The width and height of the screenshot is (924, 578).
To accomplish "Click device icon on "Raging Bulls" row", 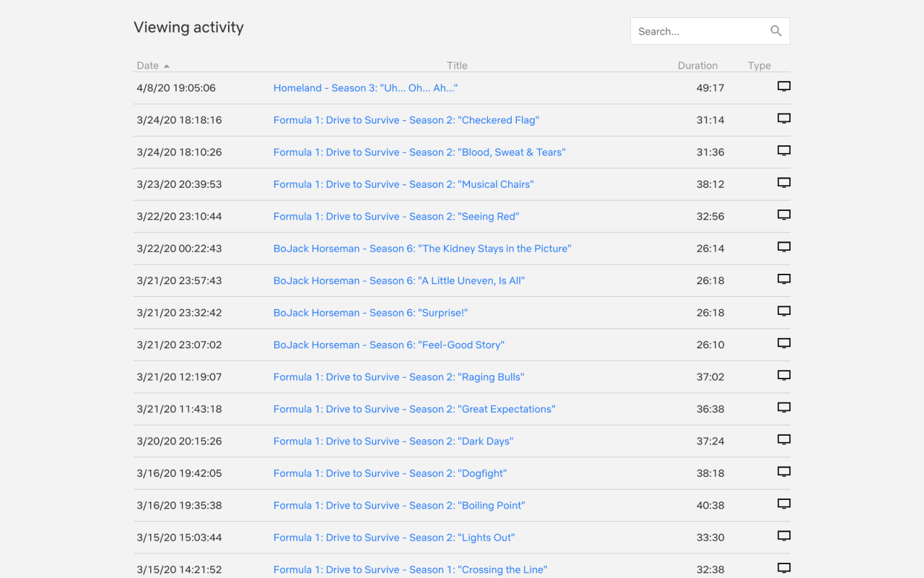I will 784,376.
